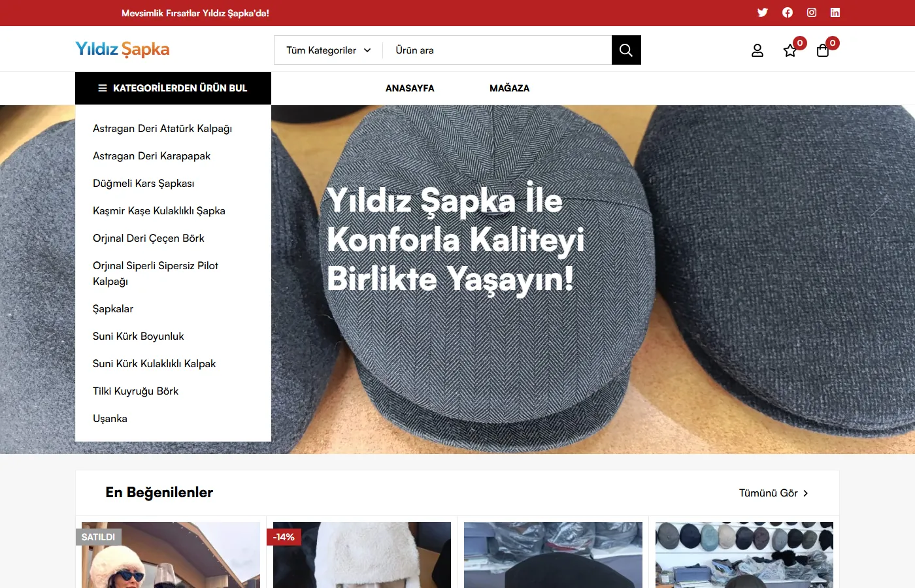Image resolution: width=915 pixels, height=588 pixels.
Task: Click into the Ürün ara search field
Action: pyautogui.click(x=497, y=50)
